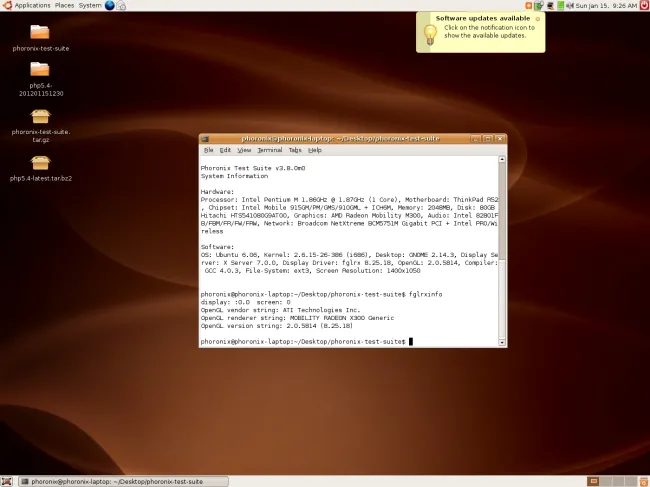Click the 'OpenGL version string: 2.0.5814' line
The height and width of the screenshot is (487, 650).
[x=276, y=326]
